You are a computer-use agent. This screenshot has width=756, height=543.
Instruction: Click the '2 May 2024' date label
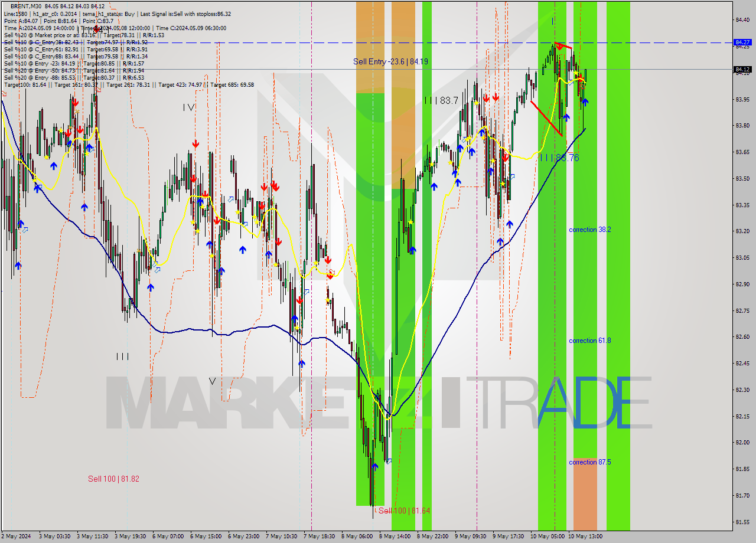click(x=16, y=537)
